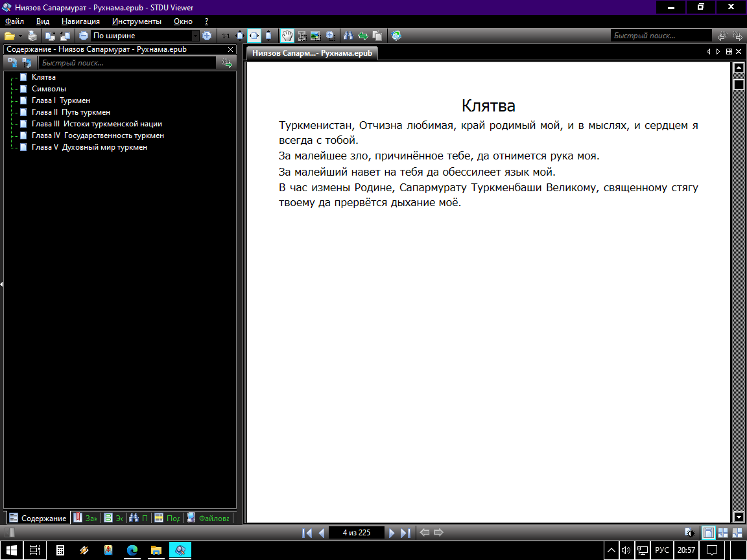Switch to the 'Ниязов Сапарм...- Рухнама.epub' document tab

[312, 53]
